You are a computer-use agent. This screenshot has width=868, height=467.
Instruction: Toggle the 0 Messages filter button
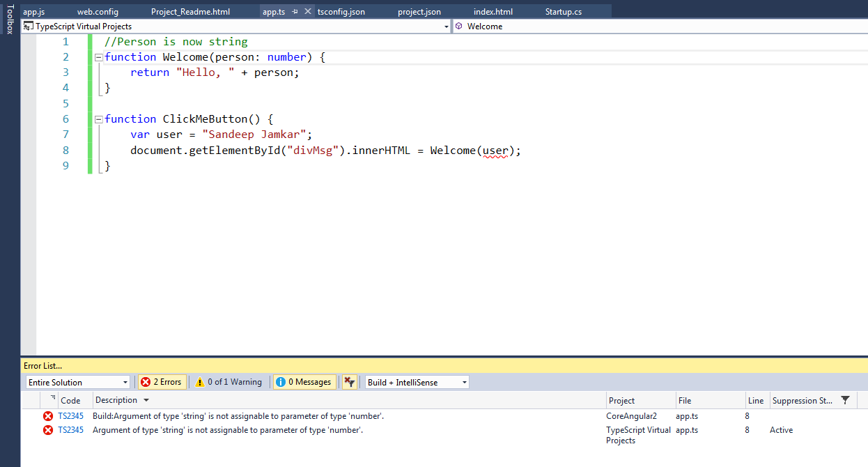pyautogui.click(x=304, y=381)
